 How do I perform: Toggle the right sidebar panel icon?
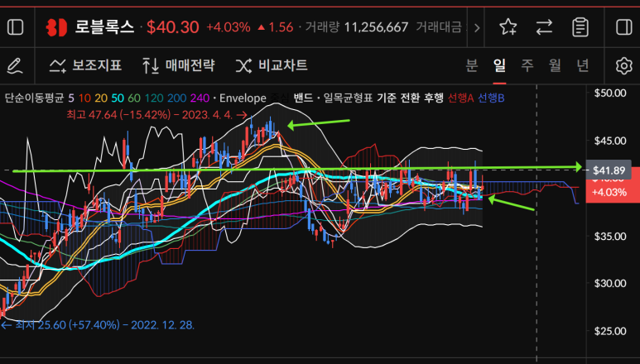tap(623, 27)
